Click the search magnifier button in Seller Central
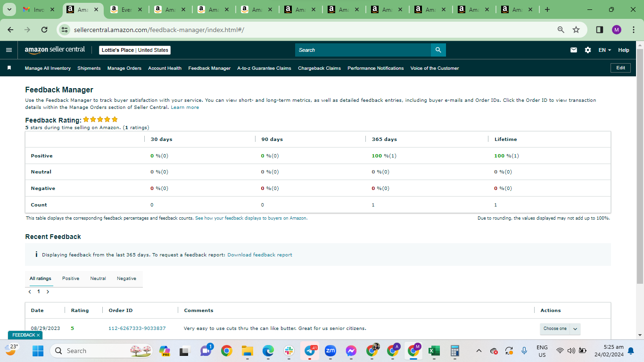The height and width of the screenshot is (362, 644). tap(438, 50)
